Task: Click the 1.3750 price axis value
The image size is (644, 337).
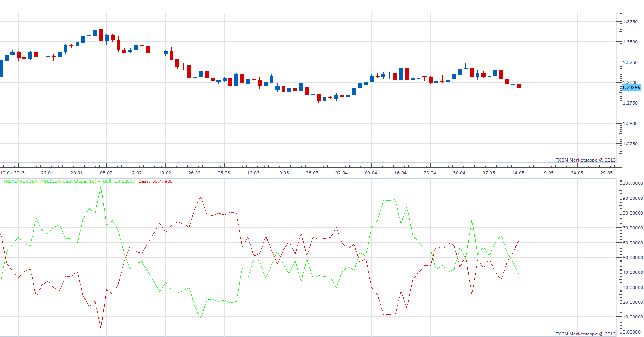Action: 630,22
